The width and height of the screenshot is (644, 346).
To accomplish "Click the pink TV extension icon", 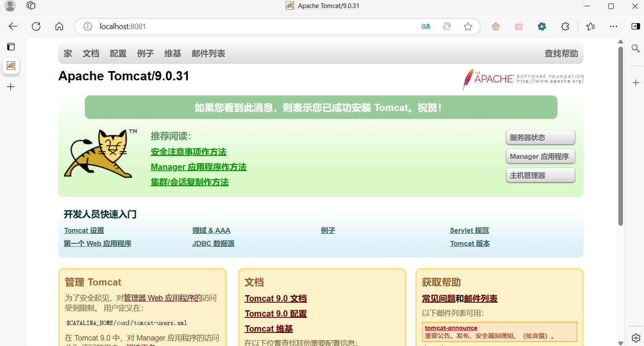I will tap(519, 26).
